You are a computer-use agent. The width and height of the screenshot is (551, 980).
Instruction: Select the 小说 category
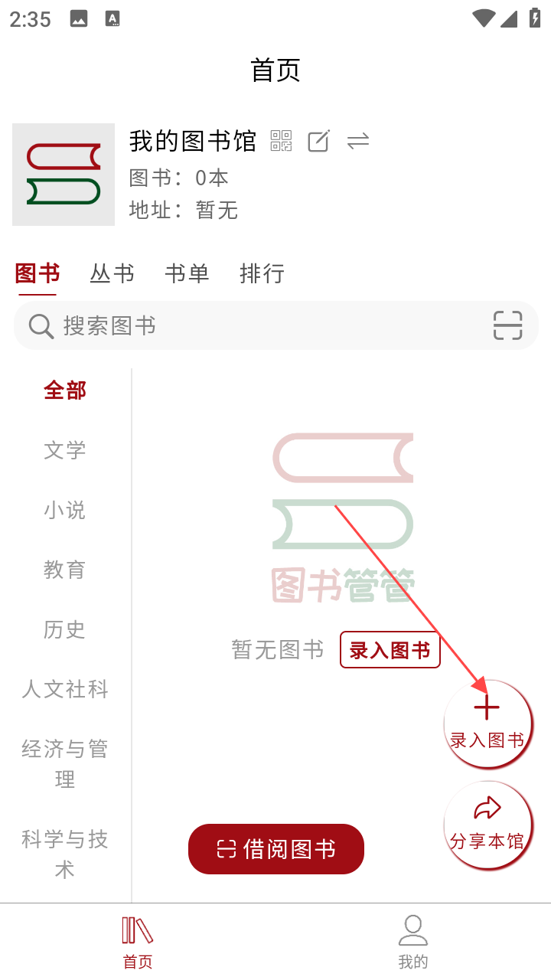point(65,510)
